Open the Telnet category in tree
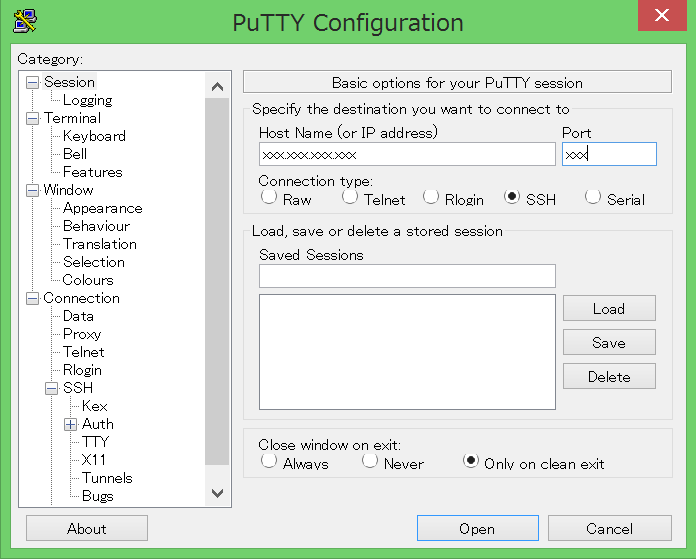The width and height of the screenshot is (696, 559). pyautogui.click(x=83, y=352)
